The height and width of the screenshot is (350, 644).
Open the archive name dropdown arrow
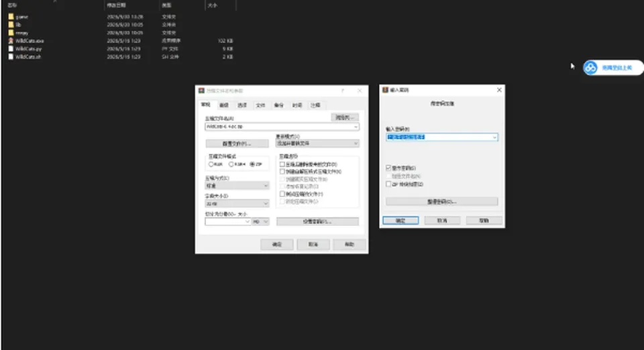(x=356, y=127)
